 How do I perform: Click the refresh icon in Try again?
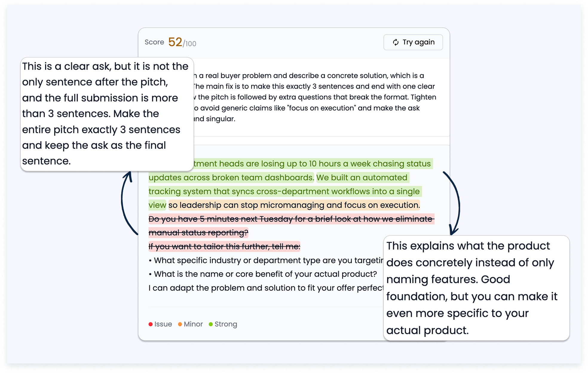point(396,42)
